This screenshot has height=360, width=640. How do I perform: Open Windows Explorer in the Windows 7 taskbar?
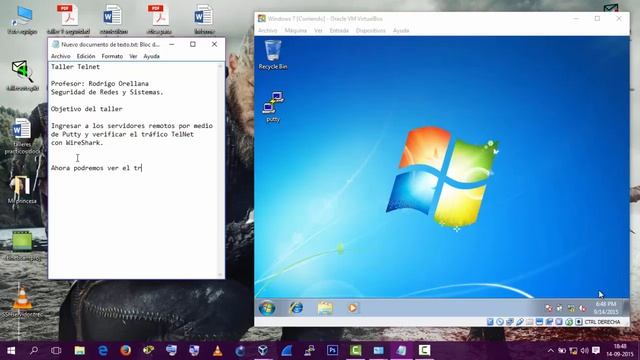[x=325, y=308]
